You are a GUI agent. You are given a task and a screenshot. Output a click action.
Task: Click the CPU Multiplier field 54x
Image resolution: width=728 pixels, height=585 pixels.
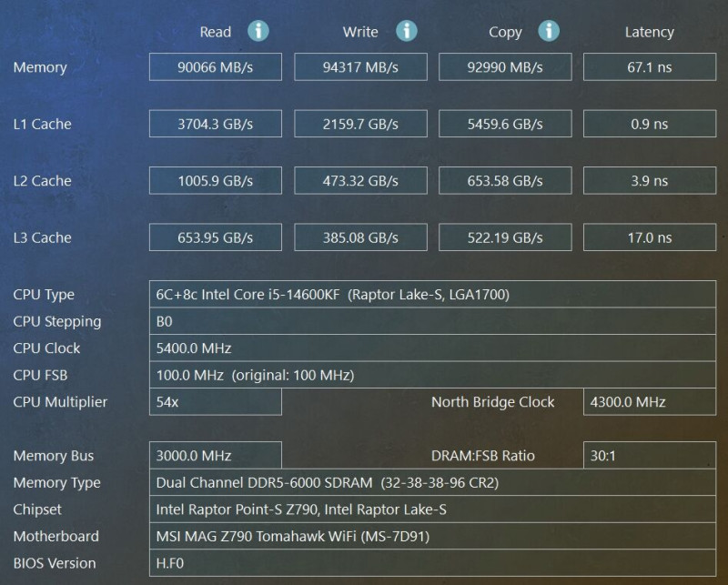[x=216, y=401]
